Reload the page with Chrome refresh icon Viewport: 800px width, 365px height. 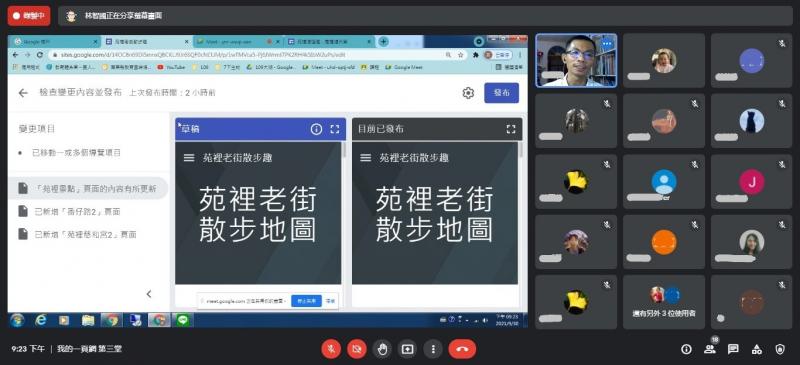coord(39,55)
